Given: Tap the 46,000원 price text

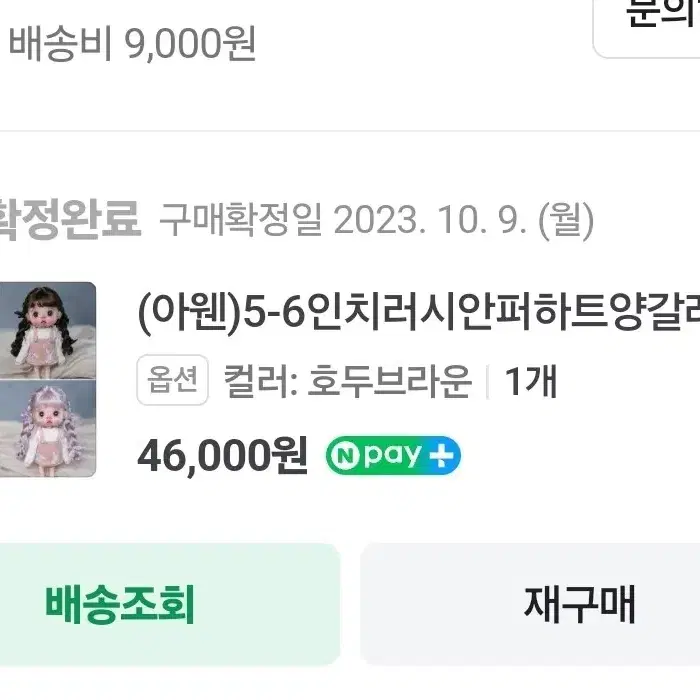Looking at the screenshot, I should coord(222,456).
